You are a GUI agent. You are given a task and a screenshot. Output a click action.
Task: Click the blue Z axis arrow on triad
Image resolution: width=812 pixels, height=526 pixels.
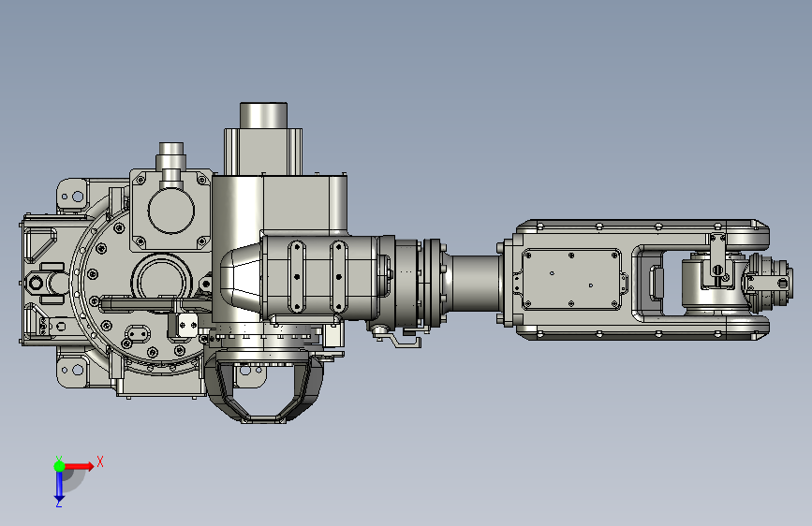tap(59, 487)
